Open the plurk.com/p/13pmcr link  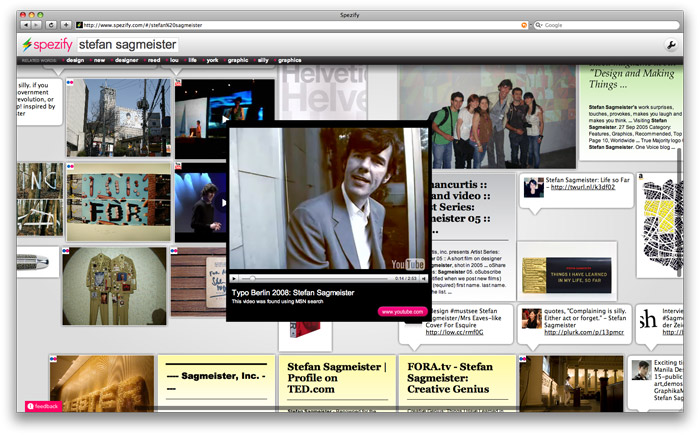(x=584, y=332)
